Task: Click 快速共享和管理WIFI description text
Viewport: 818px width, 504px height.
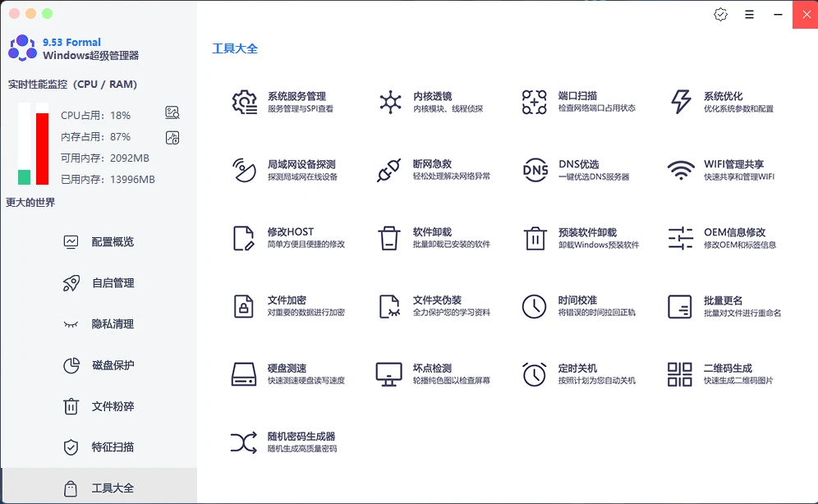Action: (x=739, y=176)
